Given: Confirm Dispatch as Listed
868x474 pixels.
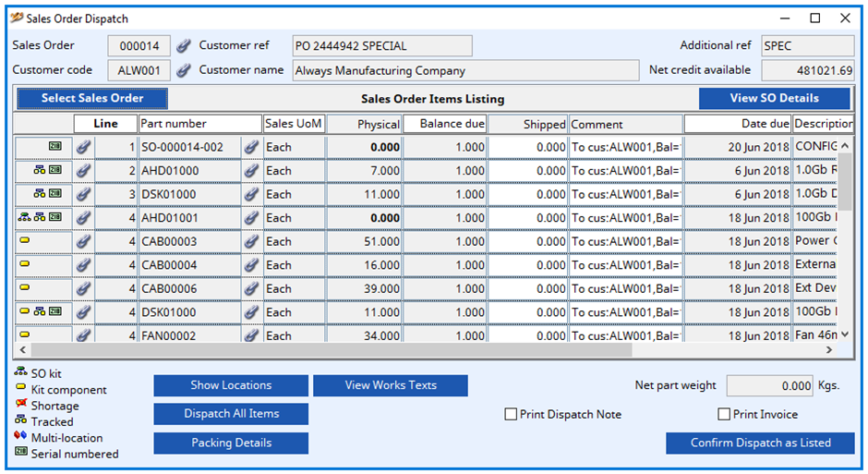Looking at the screenshot, I should point(760,444).
